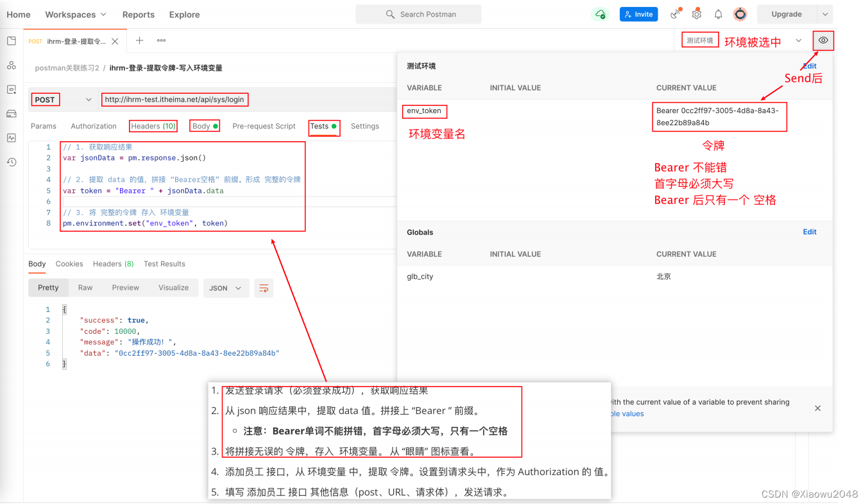Dismiss the variable sharing notice banner
Image resolution: width=868 pixels, height=504 pixels.
817,408
